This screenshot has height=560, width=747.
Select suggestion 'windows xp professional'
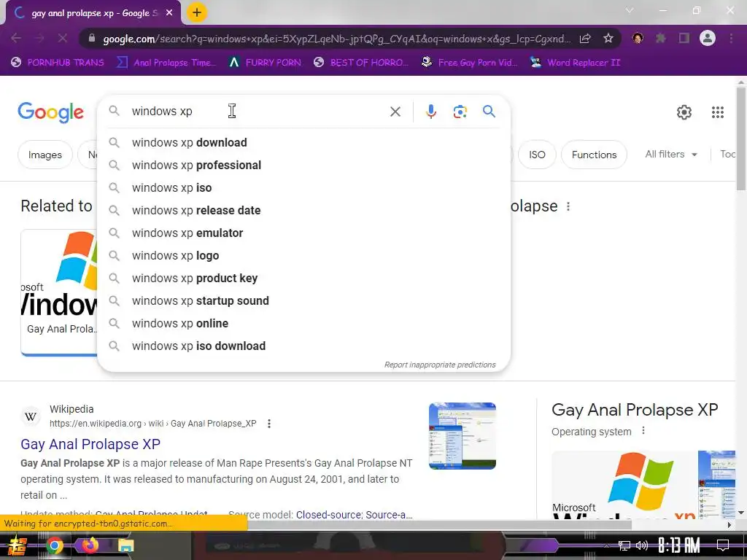coord(304,166)
